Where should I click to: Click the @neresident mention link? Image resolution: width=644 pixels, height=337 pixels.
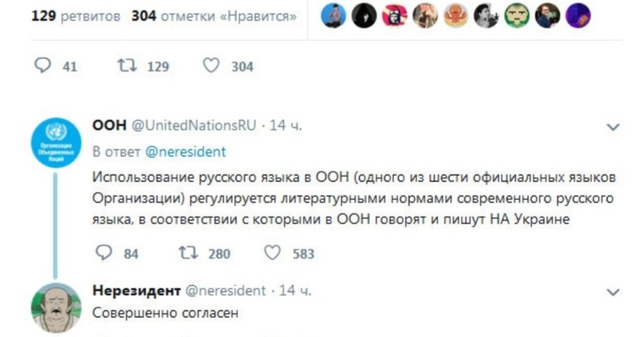point(186,152)
